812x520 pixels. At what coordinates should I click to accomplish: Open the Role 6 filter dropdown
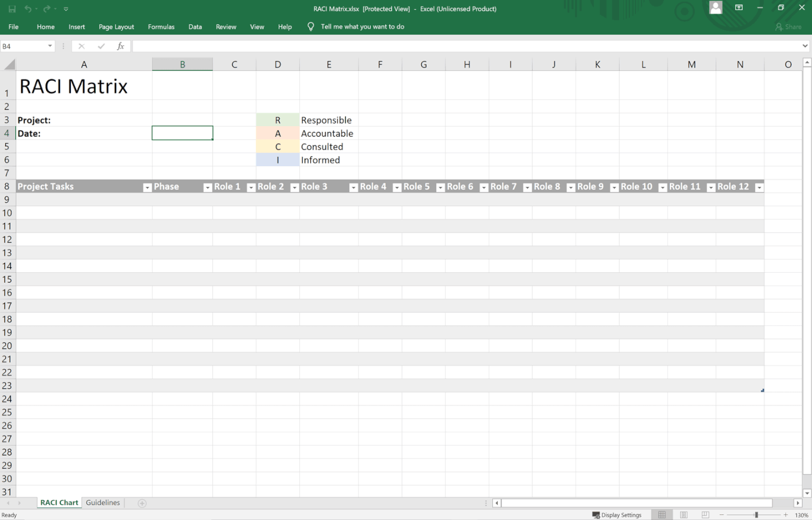[484, 188]
